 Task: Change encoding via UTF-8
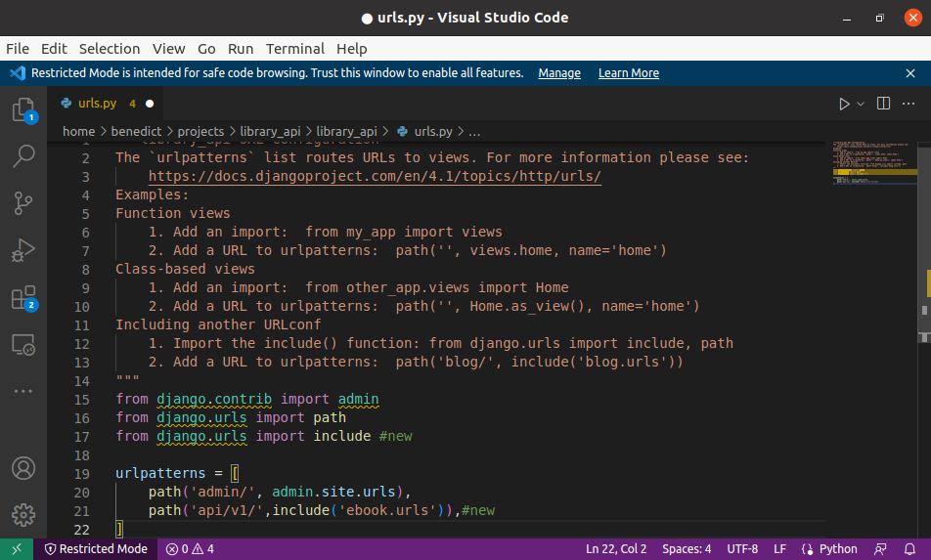point(742,549)
